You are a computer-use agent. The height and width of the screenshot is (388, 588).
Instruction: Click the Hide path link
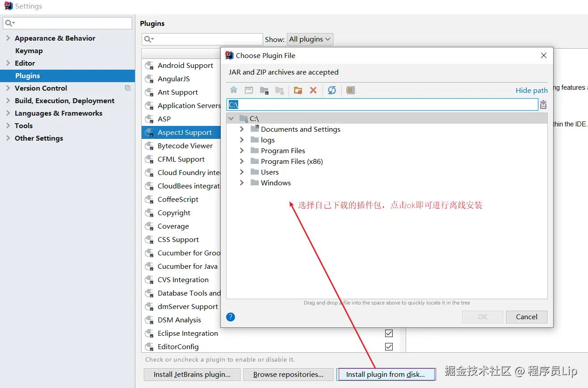[531, 90]
